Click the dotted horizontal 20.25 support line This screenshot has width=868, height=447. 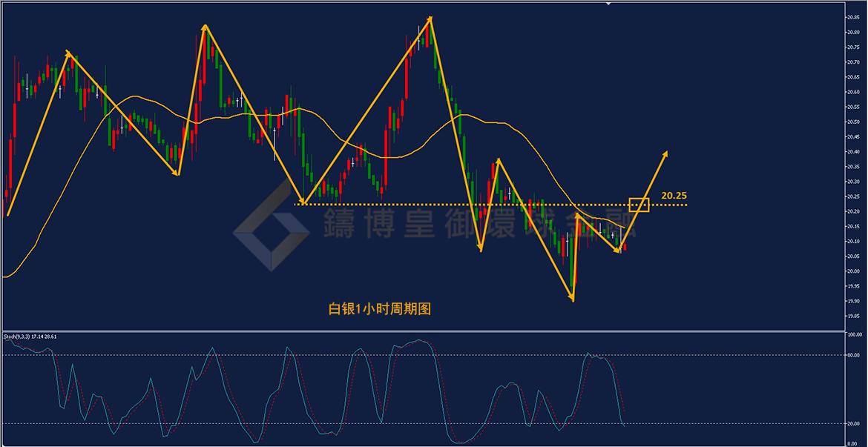coord(490,205)
